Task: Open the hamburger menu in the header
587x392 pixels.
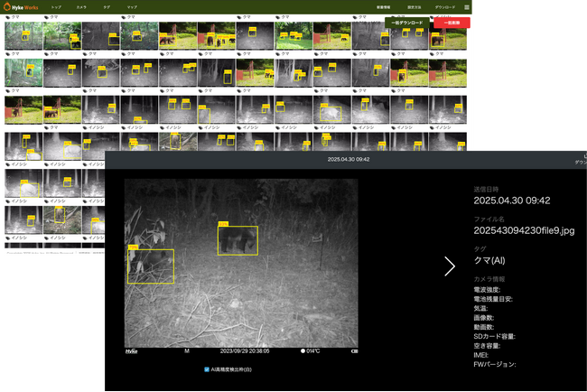Action: [466, 7]
